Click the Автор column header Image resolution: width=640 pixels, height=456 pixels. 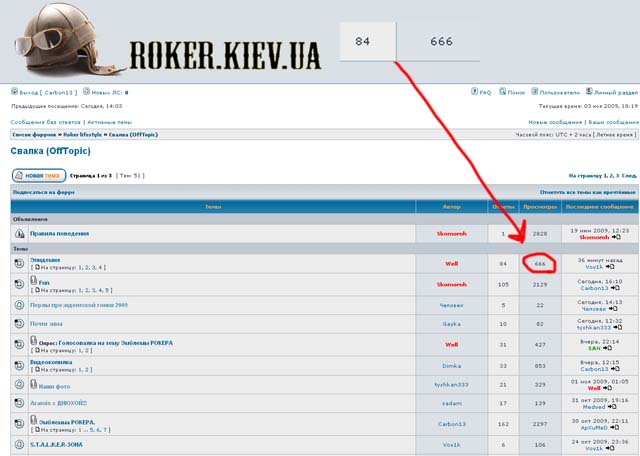(451, 207)
